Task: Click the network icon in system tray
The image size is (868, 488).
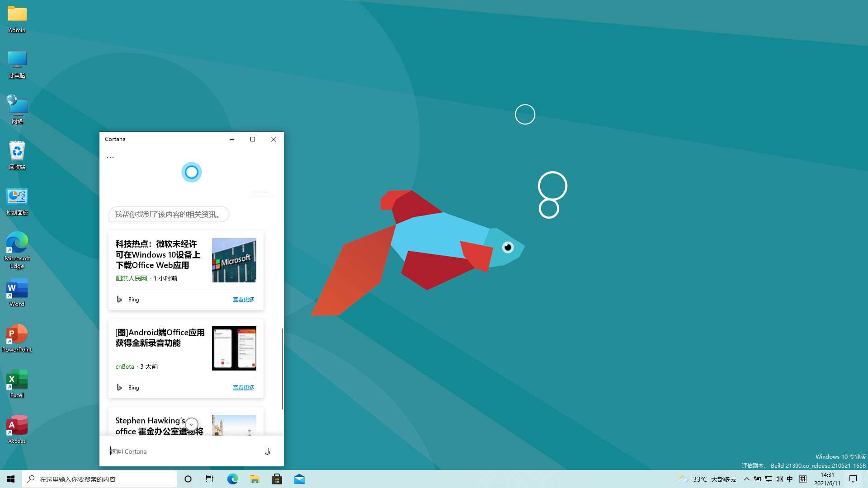Action: click(769, 479)
